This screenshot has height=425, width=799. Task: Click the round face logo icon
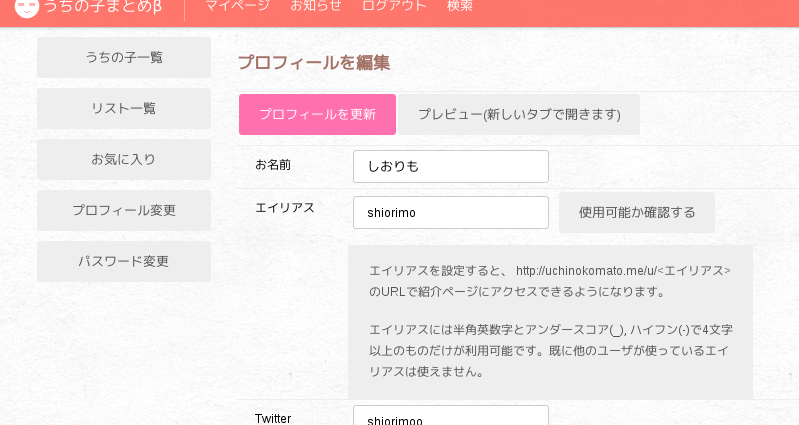(x=27, y=7)
